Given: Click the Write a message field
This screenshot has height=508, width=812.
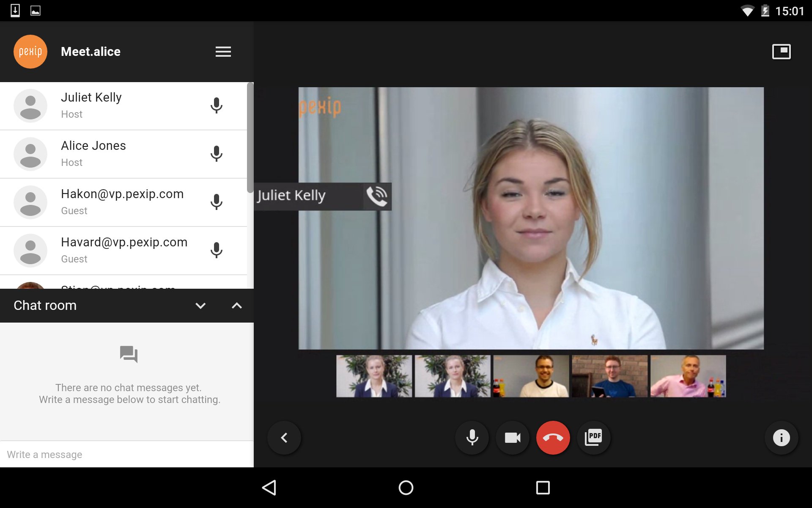Looking at the screenshot, I should pyautogui.click(x=127, y=455).
